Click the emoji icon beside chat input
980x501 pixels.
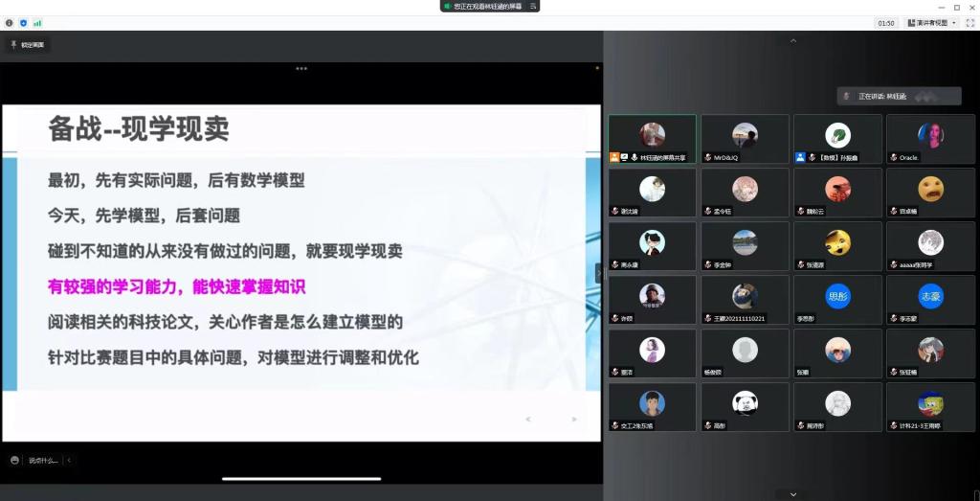coord(14,460)
